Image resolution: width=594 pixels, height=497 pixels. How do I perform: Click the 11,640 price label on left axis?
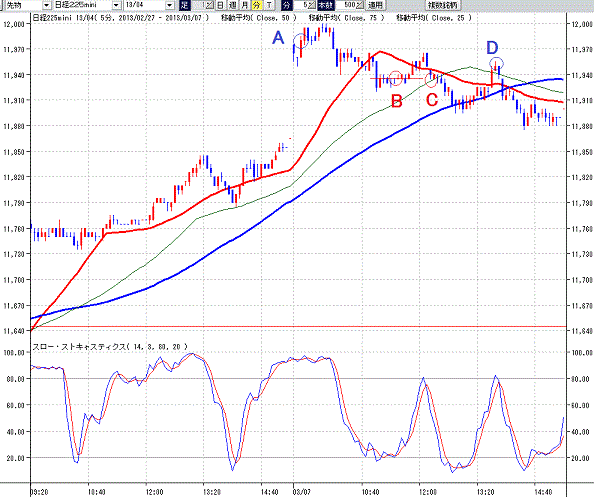[x=14, y=331]
